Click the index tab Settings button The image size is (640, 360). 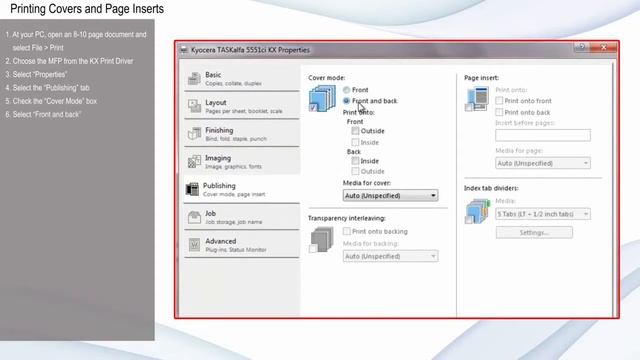534,233
